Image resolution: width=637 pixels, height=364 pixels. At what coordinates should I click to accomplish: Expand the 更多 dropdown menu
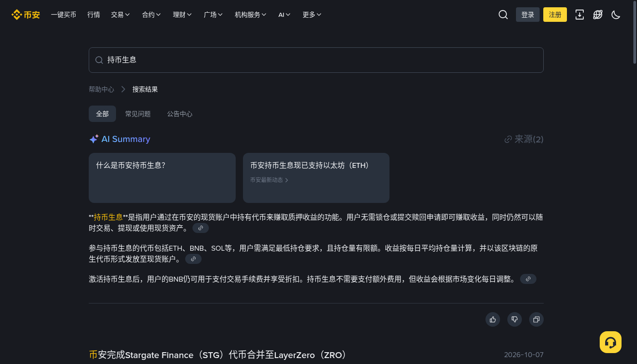pyautogui.click(x=312, y=15)
